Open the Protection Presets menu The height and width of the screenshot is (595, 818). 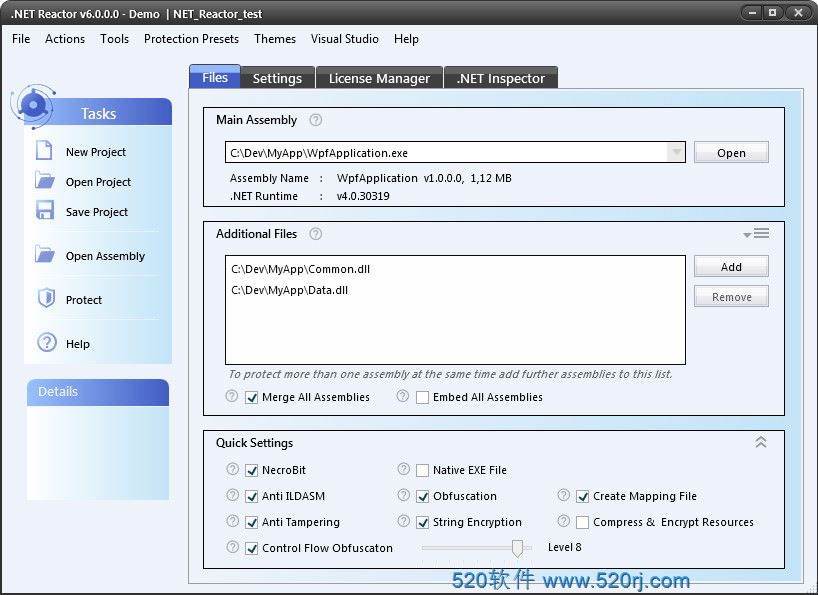click(191, 39)
